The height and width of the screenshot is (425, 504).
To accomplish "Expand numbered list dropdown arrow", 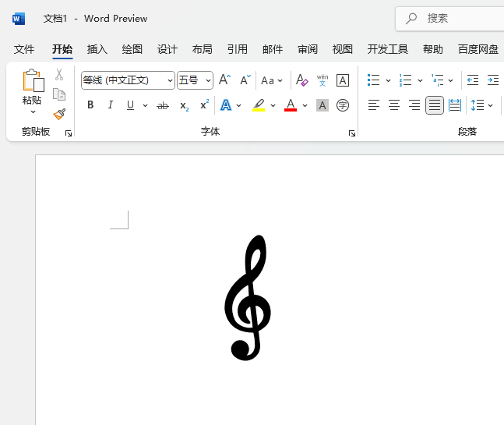I will [420, 80].
